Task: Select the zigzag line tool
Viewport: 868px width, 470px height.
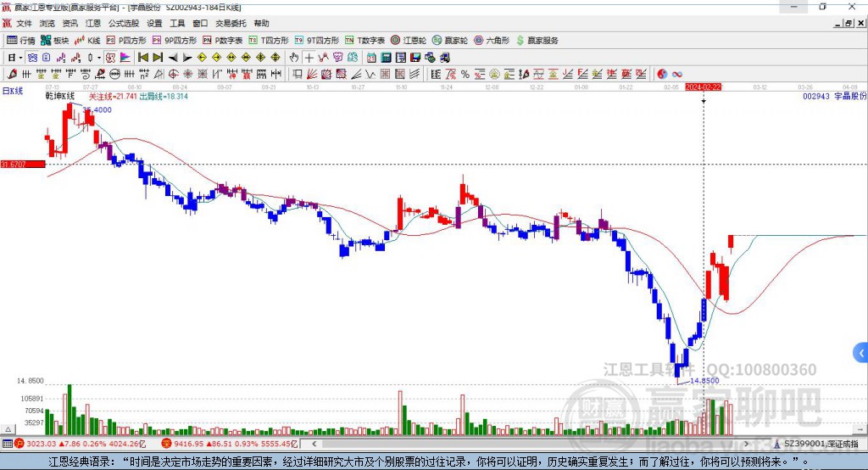Action: click(x=370, y=75)
